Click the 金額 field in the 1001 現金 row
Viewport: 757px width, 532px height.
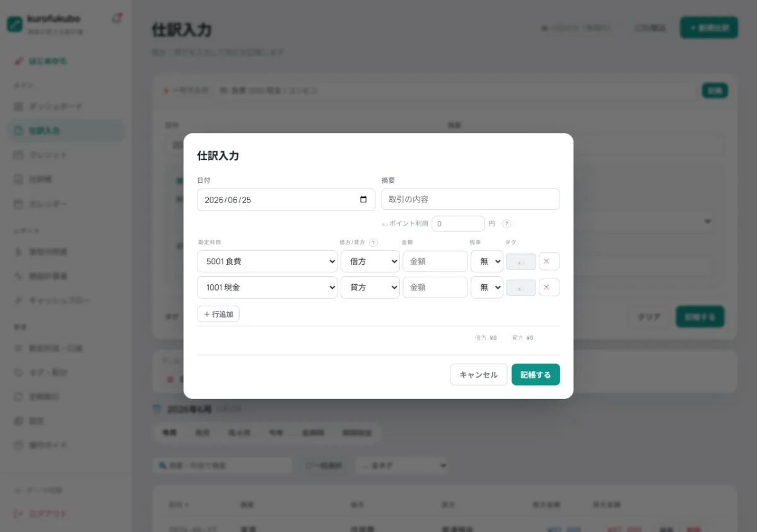pyautogui.click(x=435, y=287)
